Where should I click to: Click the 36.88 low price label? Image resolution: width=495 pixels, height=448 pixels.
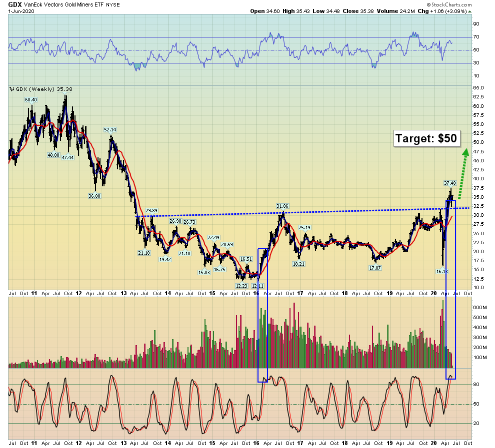point(94,196)
